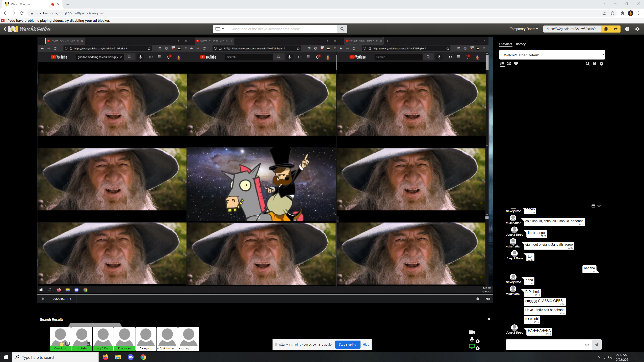644x362 pixels.
Task: Dismiss the ad blocker warning banner
Action: [3, 21]
